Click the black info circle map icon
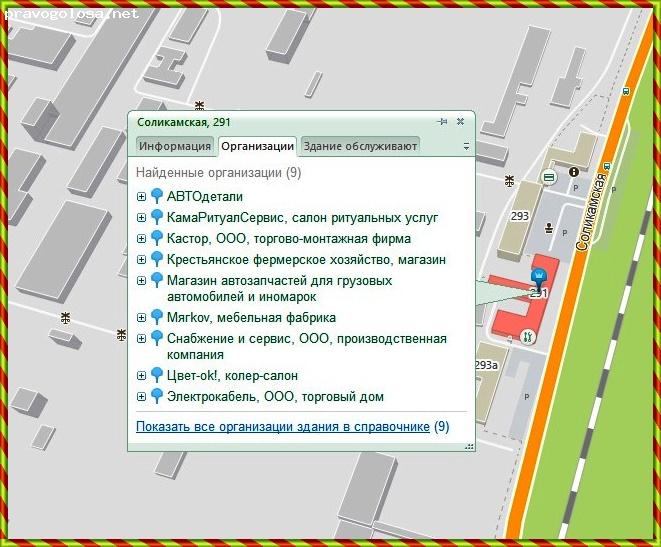661x547 pixels. point(574,172)
